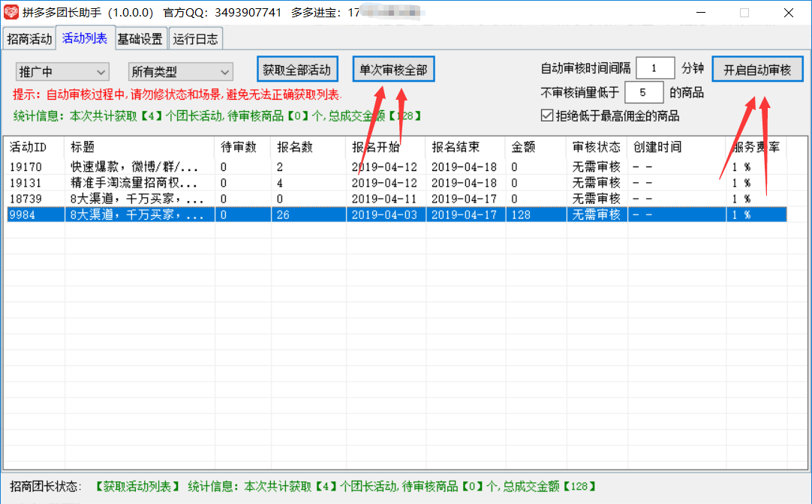Click the 单次审核全部 button
Screen dimensions: 812x504
[x=393, y=70]
